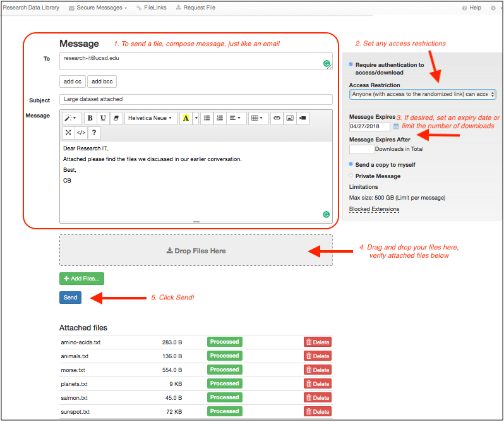Image resolution: width=504 pixels, height=422 pixels.
Task: Click the Message Expires date field
Action: click(x=369, y=126)
